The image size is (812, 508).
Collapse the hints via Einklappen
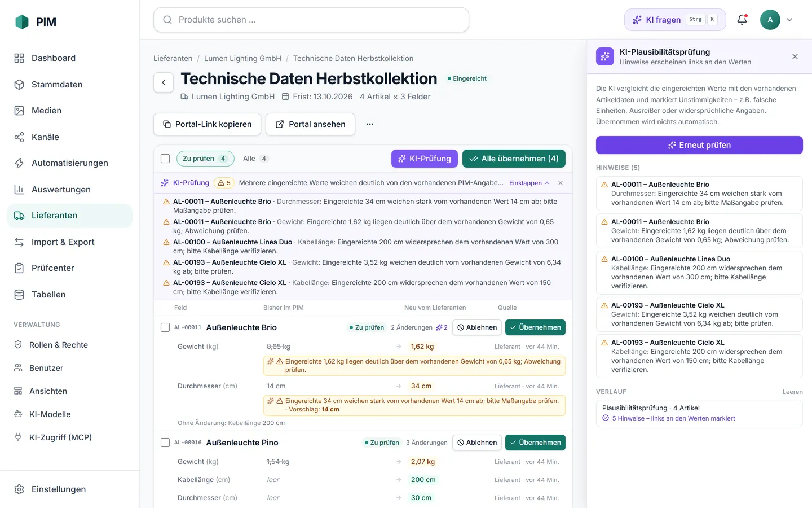[x=529, y=183]
